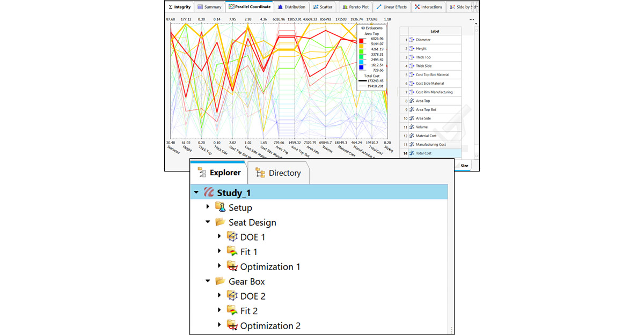The width and height of the screenshot is (644, 335).
Task: Select the Cost Rim Manufacturing row
Action: [x=431, y=92]
